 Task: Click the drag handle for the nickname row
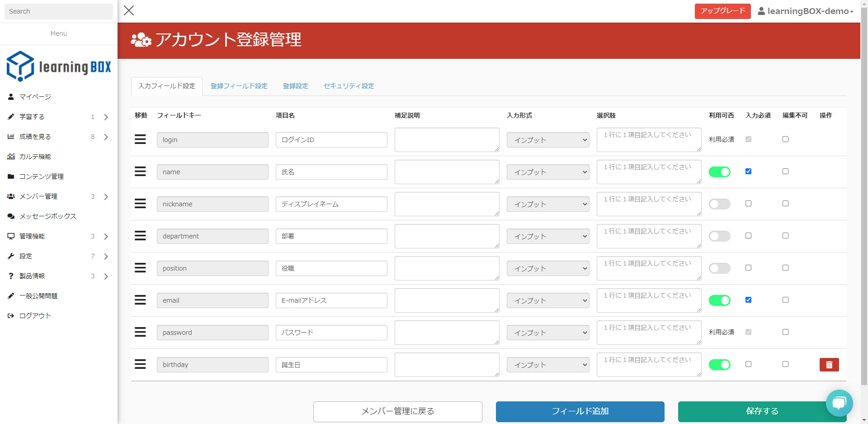140,204
